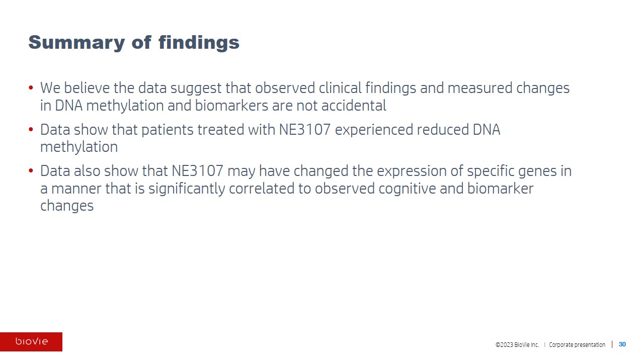Click 'NE3107' in the second bullet point
Viewport: 644px width, 362px height.
[305, 130]
